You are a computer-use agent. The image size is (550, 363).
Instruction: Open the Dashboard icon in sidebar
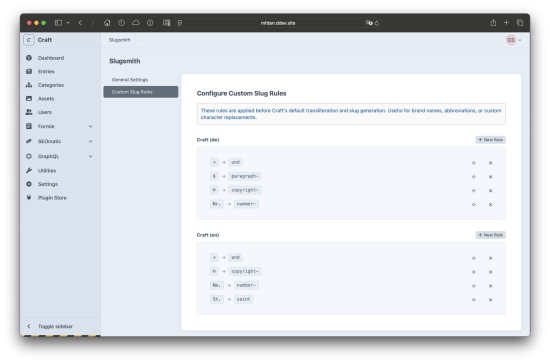click(x=29, y=58)
